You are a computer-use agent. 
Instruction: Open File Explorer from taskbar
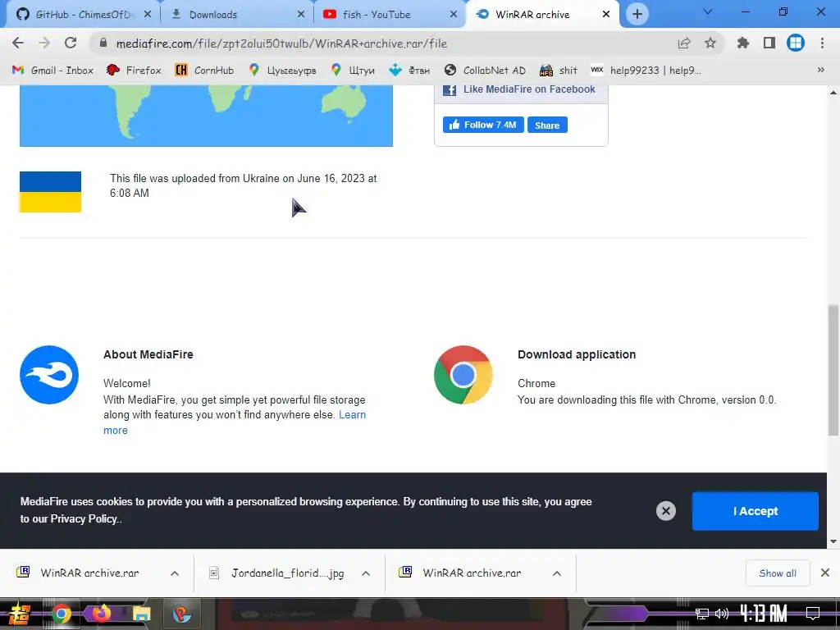pos(141,614)
